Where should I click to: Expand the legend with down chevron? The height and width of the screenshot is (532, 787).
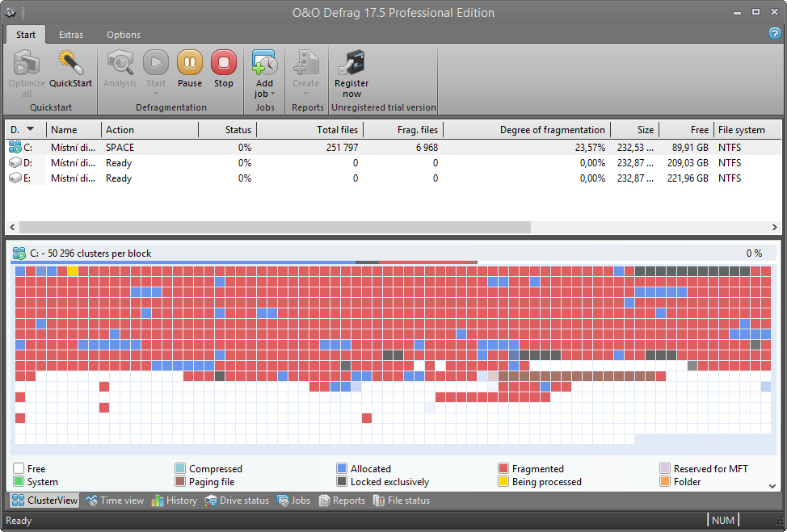(772, 485)
